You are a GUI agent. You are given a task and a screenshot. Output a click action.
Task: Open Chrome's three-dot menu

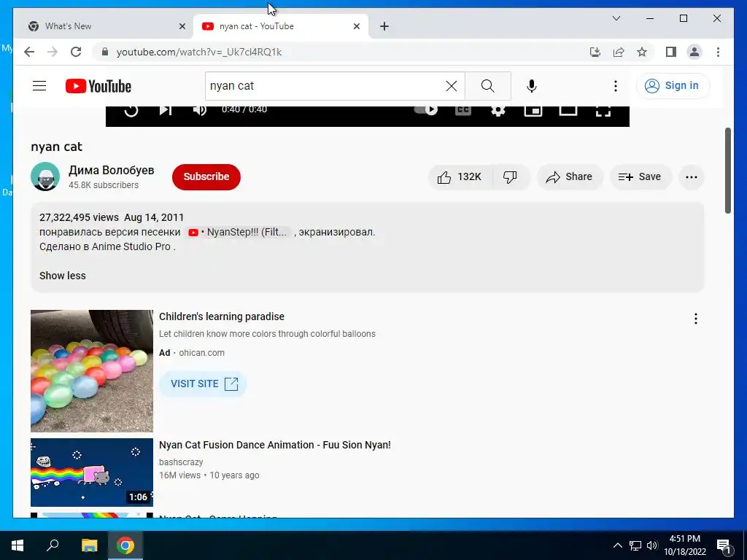click(x=718, y=52)
